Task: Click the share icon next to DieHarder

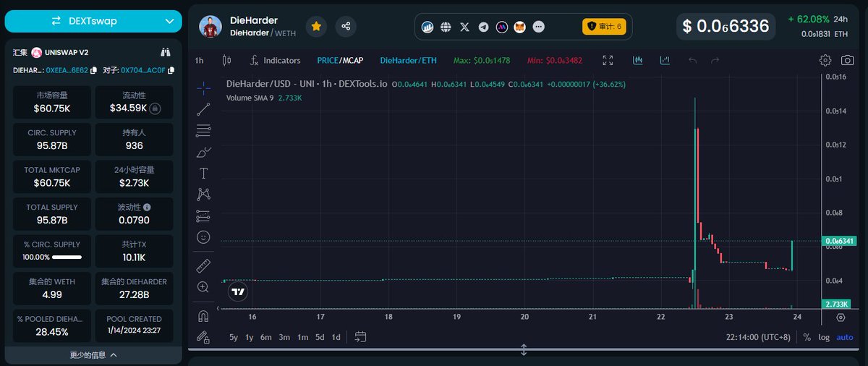Action: coord(346,26)
